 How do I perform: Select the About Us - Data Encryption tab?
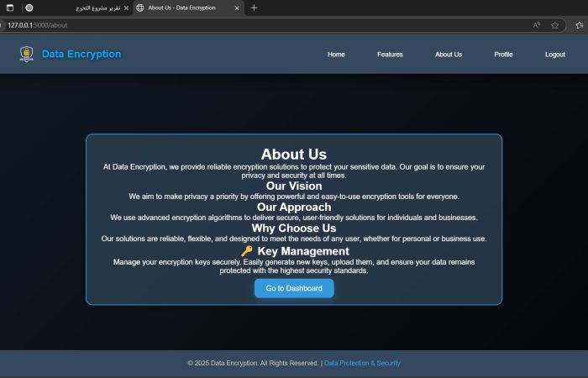click(181, 8)
